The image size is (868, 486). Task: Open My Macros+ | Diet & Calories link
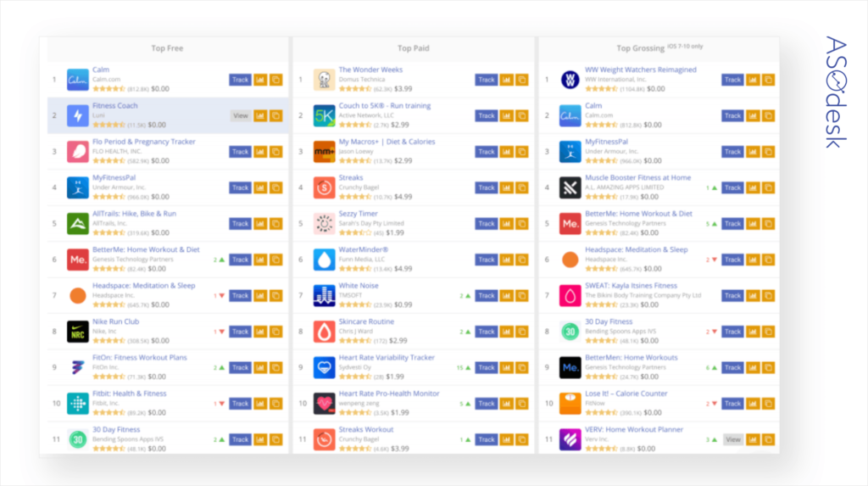coord(387,142)
